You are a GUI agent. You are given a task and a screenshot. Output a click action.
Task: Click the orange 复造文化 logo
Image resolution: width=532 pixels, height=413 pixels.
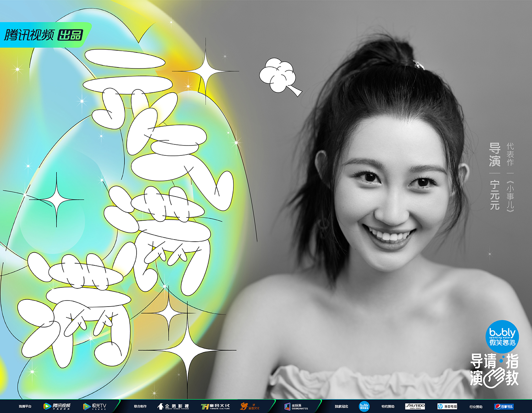[x=250, y=406]
